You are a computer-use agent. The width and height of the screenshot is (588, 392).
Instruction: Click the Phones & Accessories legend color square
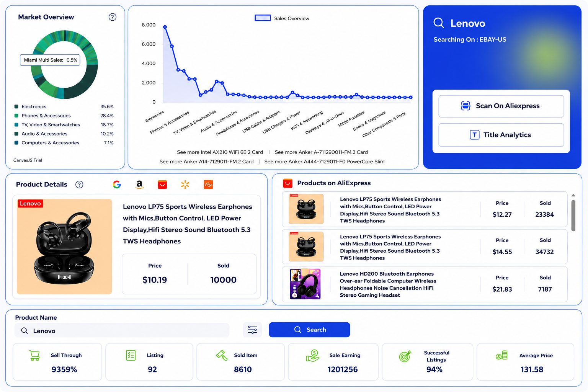coord(16,116)
